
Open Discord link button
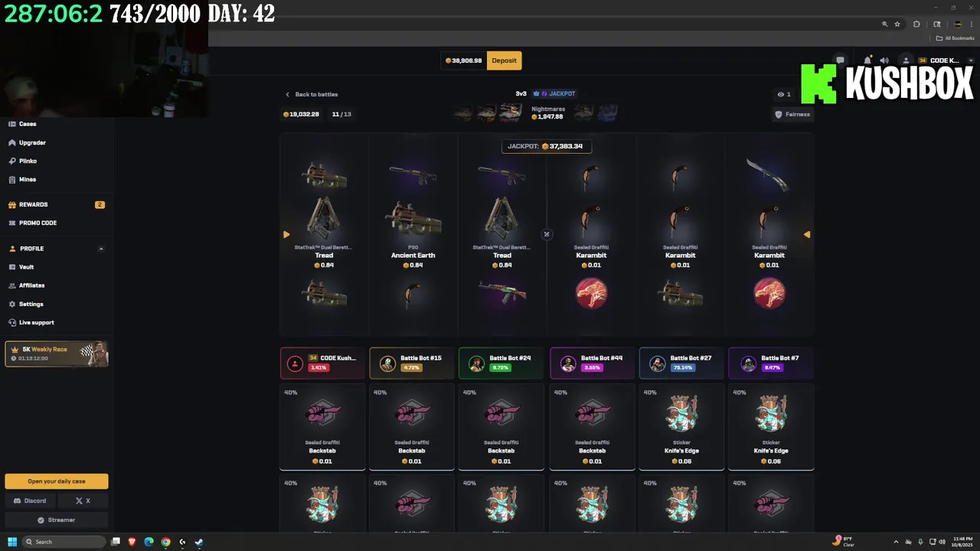(x=30, y=500)
